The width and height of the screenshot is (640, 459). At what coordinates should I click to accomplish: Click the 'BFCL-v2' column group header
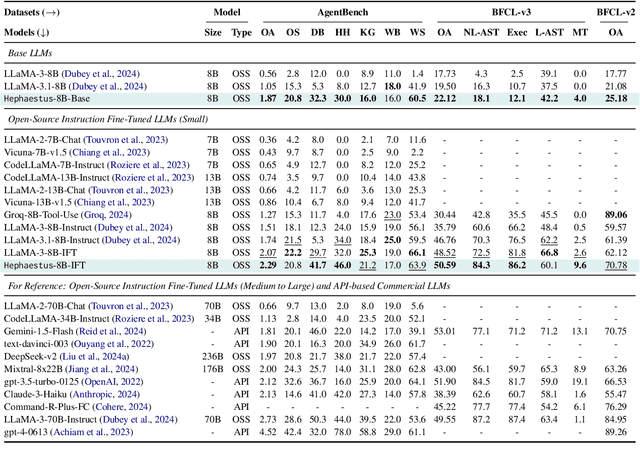click(x=616, y=12)
